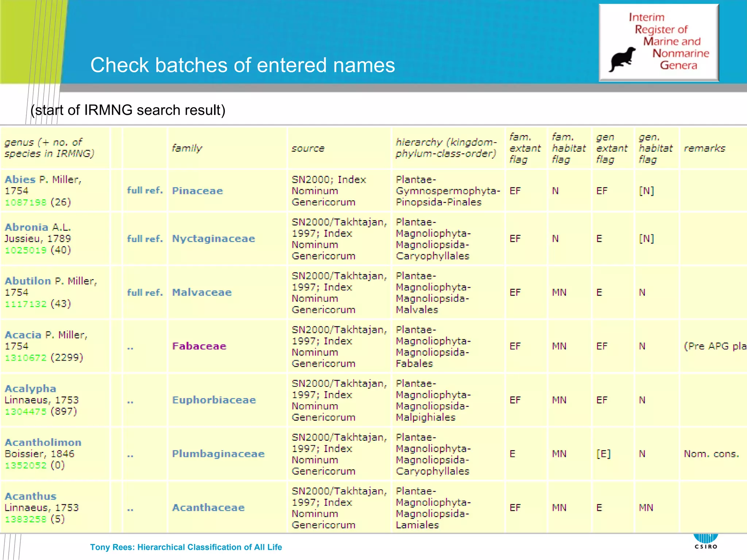Click the IRMNG otter logo
This screenshot has height=560, width=747.
coord(659,42)
